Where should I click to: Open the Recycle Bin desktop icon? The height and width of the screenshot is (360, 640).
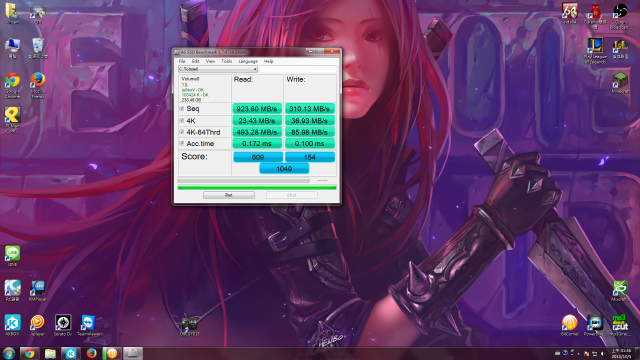pyautogui.click(x=38, y=48)
